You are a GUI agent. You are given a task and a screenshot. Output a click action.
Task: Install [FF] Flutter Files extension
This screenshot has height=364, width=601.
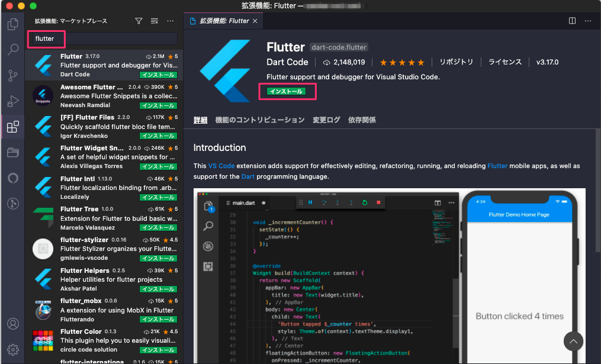(158, 136)
